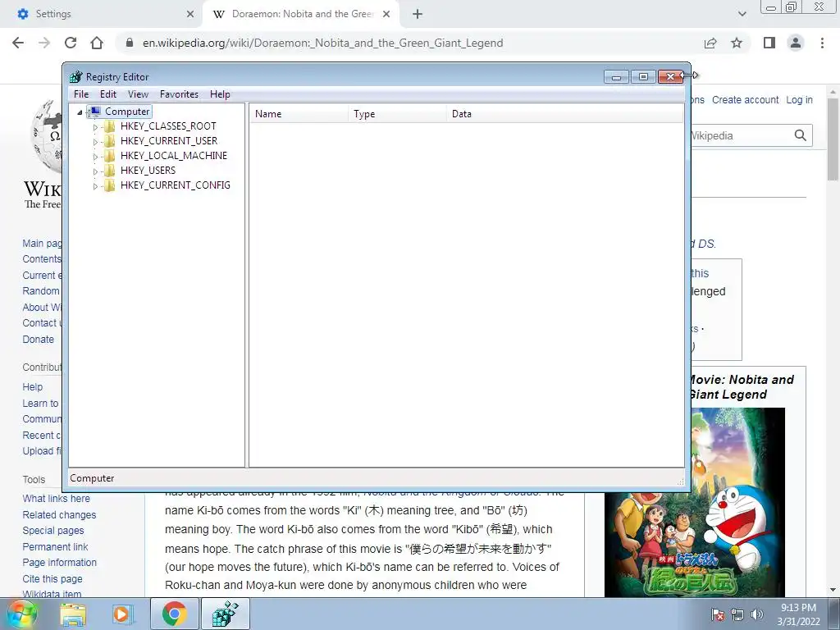Expand the HKEY_USERS tree arrow
Viewport: 840px width, 630px height.
tap(95, 171)
